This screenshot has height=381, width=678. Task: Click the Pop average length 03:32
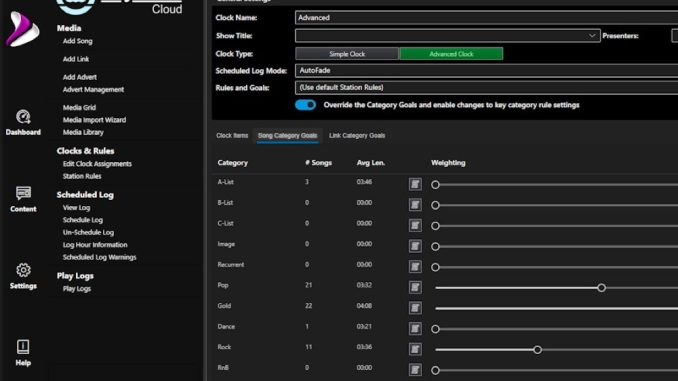(364, 285)
